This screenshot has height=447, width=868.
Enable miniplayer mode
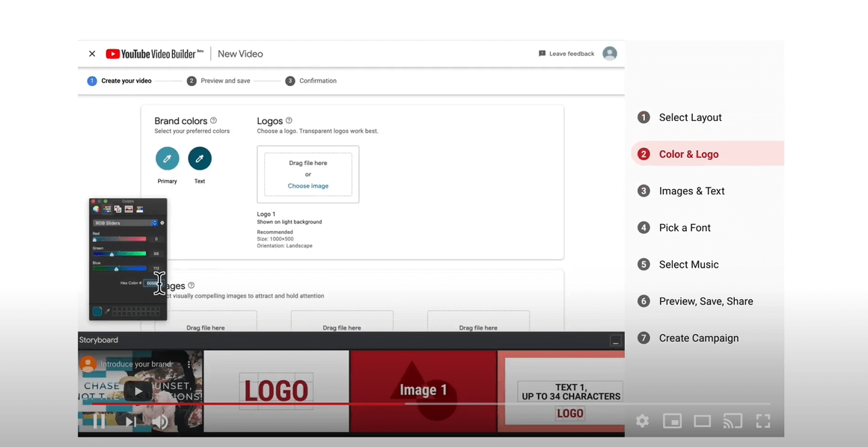click(x=672, y=421)
